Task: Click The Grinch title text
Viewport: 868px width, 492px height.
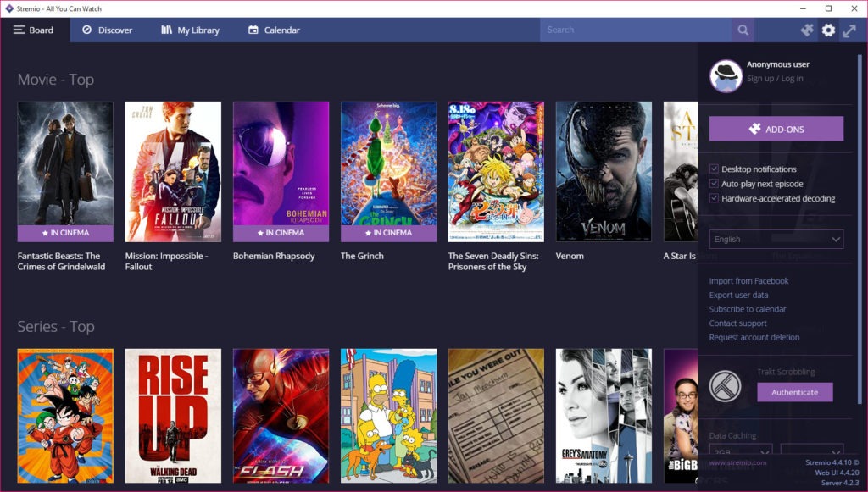Action: [x=362, y=256]
